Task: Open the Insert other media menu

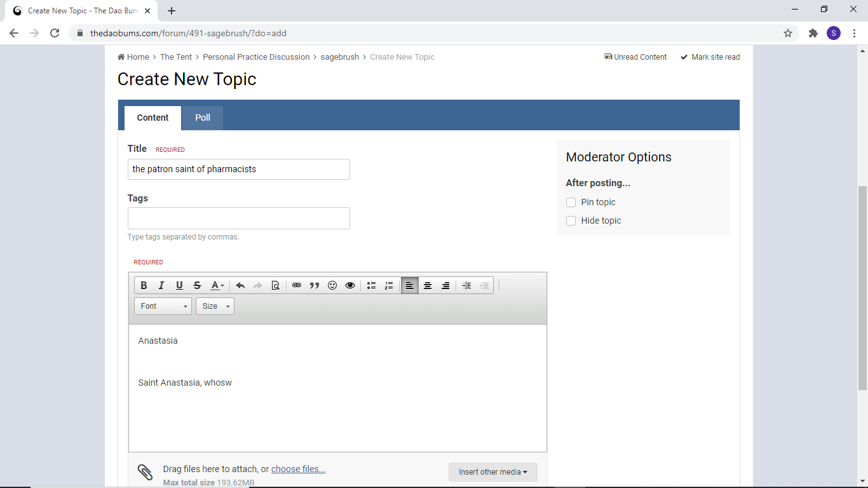Action: coord(493,472)
